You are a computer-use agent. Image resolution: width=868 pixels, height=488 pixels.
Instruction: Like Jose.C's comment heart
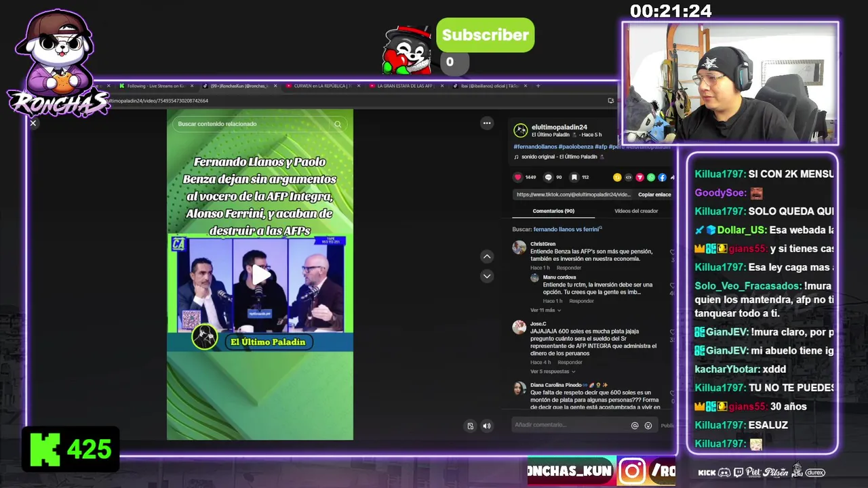(672, 332)
